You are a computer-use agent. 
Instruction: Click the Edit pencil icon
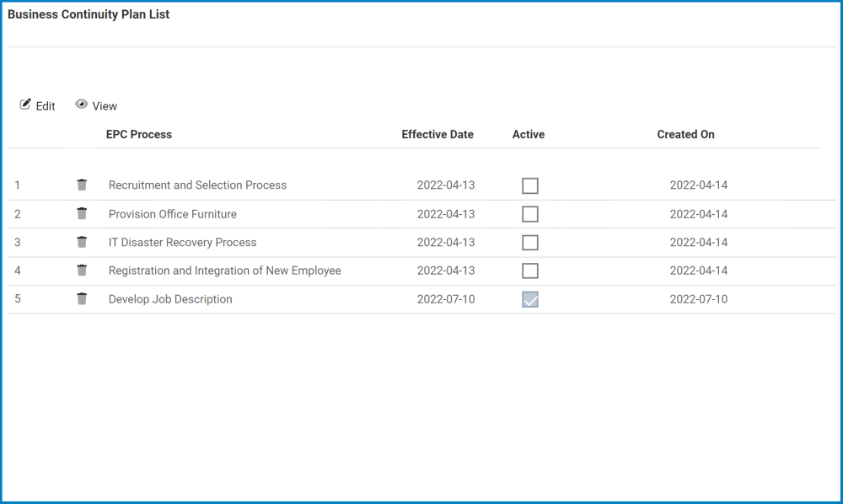(26, 105)
